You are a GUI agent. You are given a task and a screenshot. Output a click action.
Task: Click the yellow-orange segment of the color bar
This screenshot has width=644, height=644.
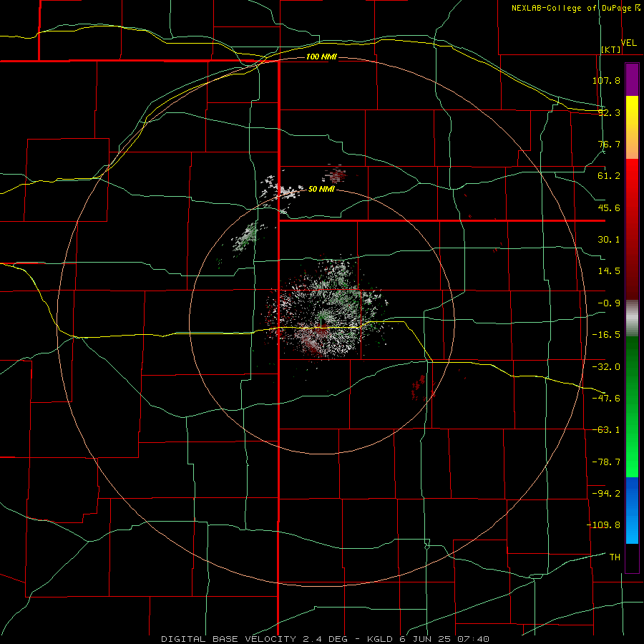632,127
